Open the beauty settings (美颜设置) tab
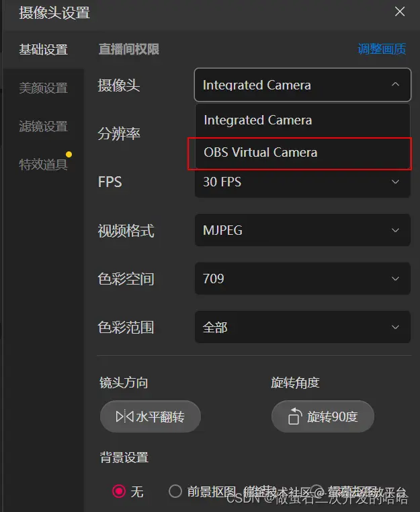 [43, 88]
